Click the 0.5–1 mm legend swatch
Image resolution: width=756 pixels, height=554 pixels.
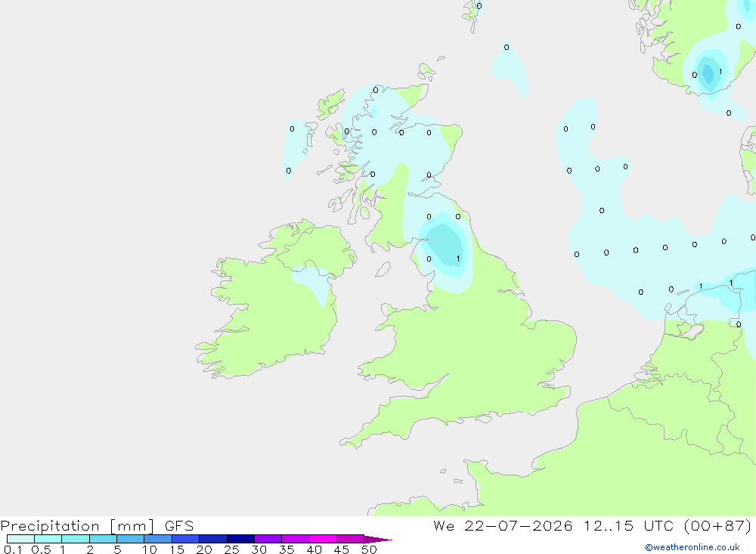point(48,539)
